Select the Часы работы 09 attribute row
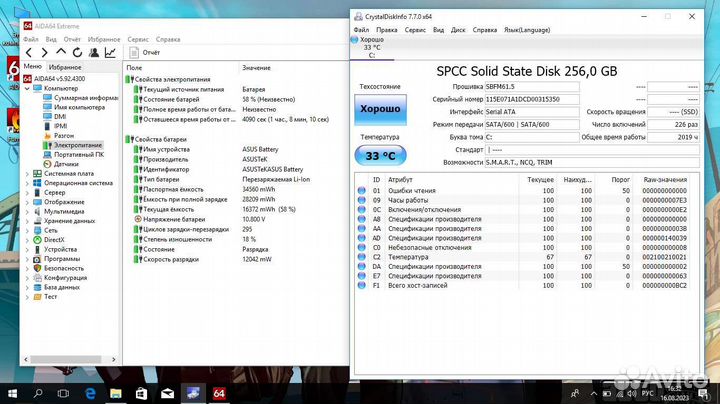This screenshot has width=720, height=404. pyautogui.click(x=522, y=200)
